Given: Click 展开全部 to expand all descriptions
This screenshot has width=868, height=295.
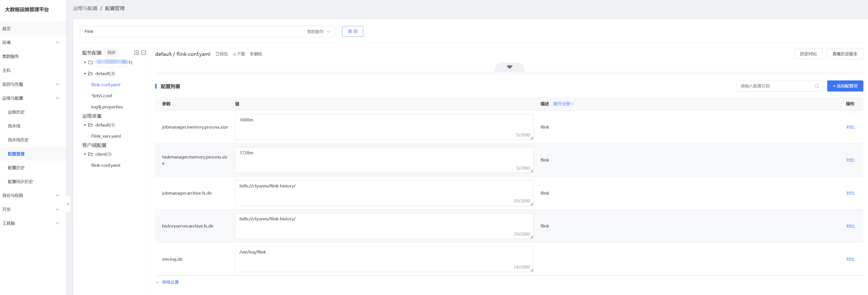Looking at the screenshot, I should (x=563, y=104).
